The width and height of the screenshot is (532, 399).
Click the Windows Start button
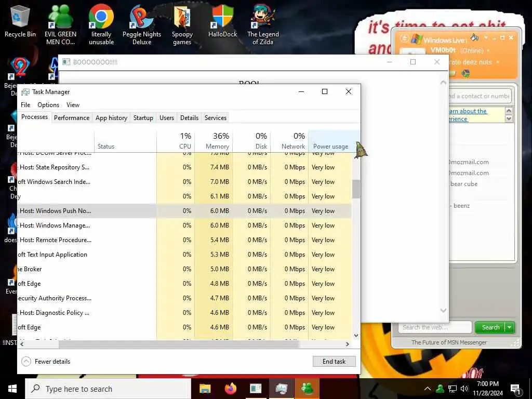[12, 389]
